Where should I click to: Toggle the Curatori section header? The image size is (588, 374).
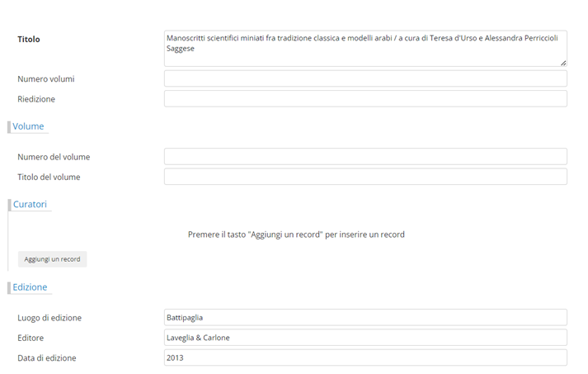30,204
